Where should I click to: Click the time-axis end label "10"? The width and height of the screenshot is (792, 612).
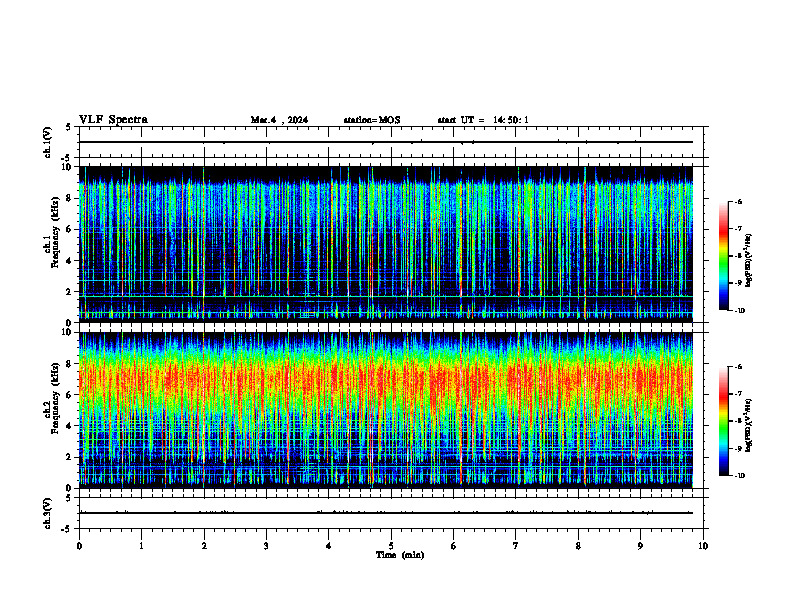pos(703,546)
